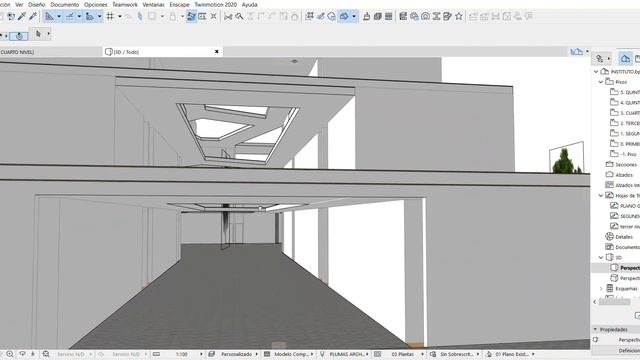The image size is (640, 360).
Task: Click the tree object in 3D view
Action: point(566,161)
